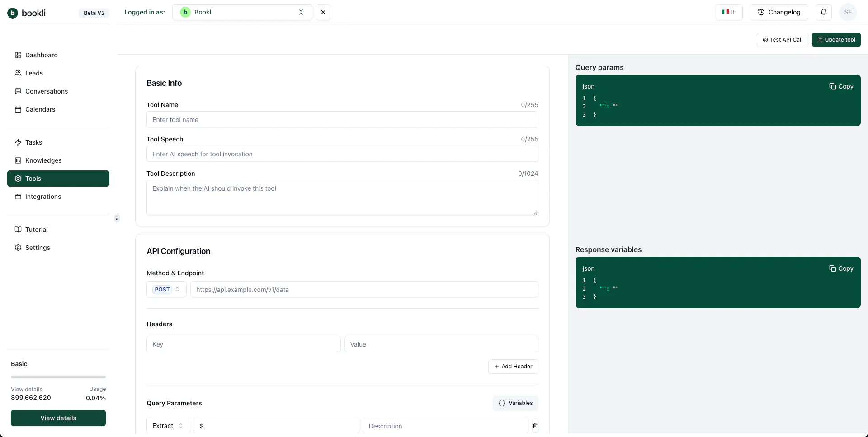Focus the Tool Name input field
Image resolution: width=868 pixels, height=437 pixels.
tap(342, 120)
